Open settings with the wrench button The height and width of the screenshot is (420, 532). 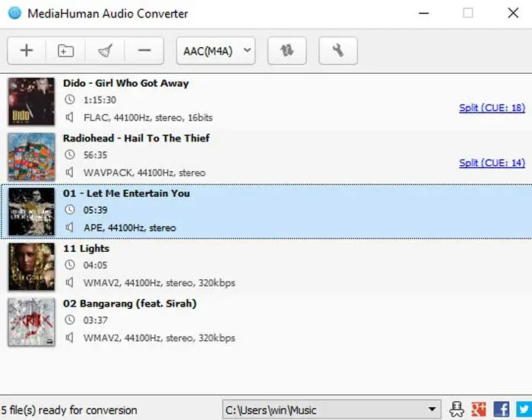[338, 51]
